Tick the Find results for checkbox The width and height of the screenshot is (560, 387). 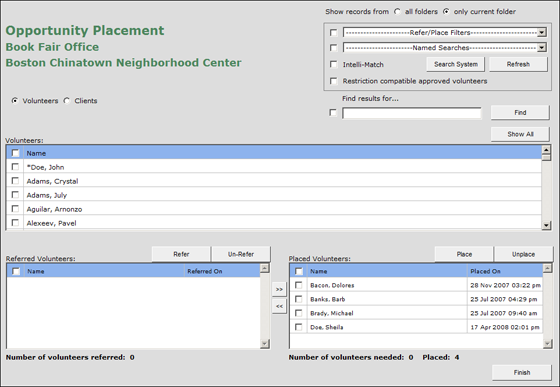(x=333, y=113)
